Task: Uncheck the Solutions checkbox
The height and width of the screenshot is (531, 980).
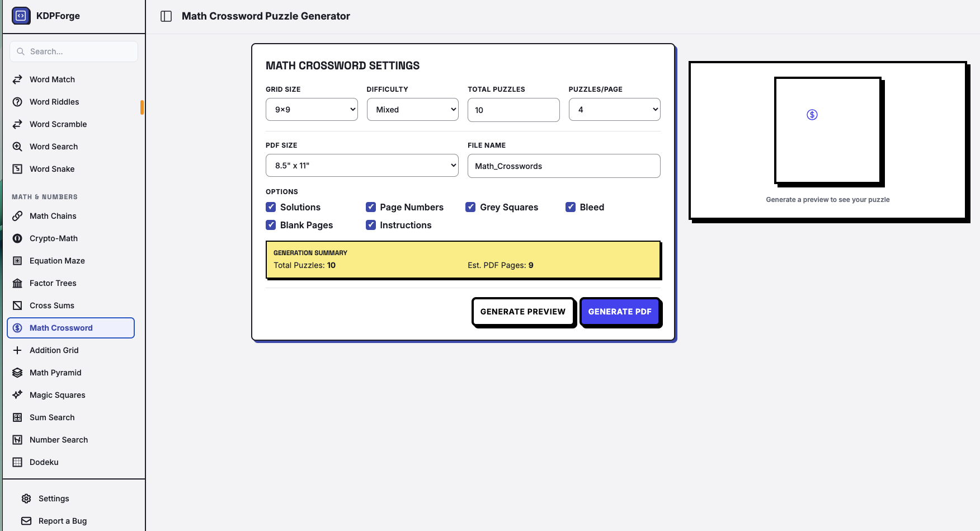Action: (x=271, y=207)
